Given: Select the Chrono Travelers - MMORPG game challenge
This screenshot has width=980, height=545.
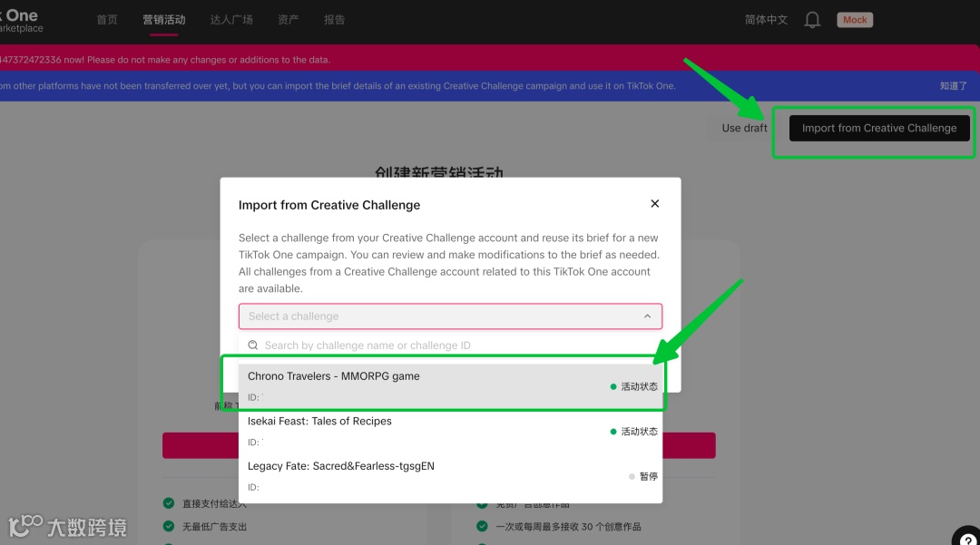Looking at the screenshot, I should [450, 385].
